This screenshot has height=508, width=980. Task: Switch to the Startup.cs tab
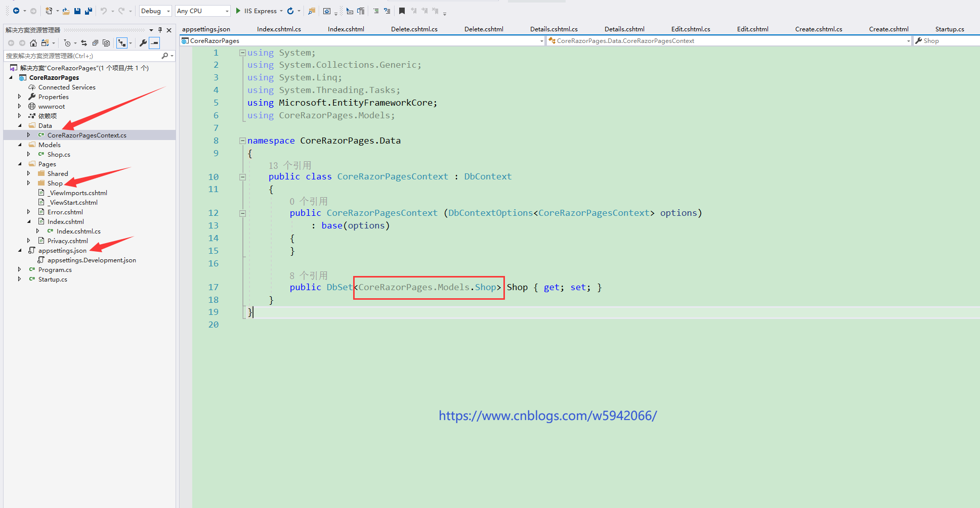(949, 29)
